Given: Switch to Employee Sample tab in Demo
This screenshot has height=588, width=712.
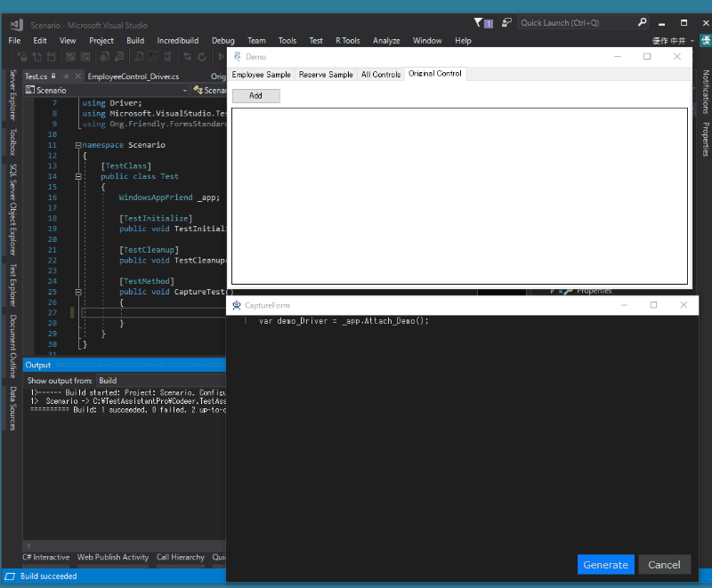Looking at the screenshot, I should pyautogui.click(x=261, y=75).
